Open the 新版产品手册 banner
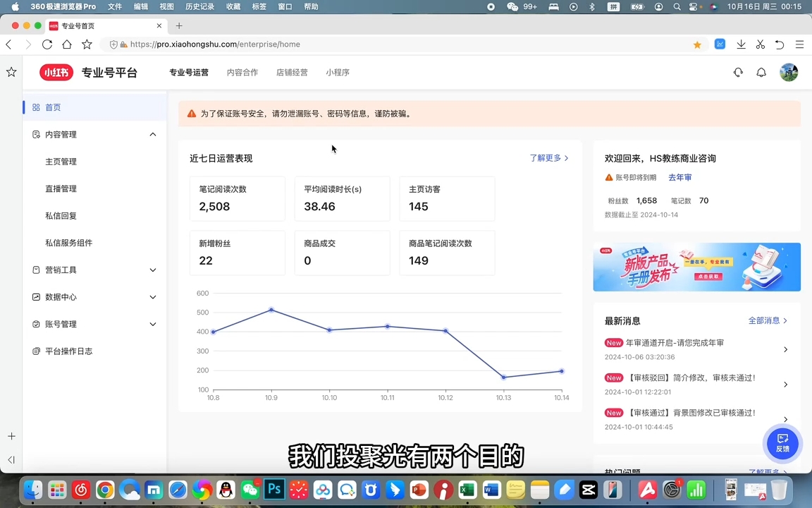The height and width of the screenshot is (508, 812). click(696, 267)
